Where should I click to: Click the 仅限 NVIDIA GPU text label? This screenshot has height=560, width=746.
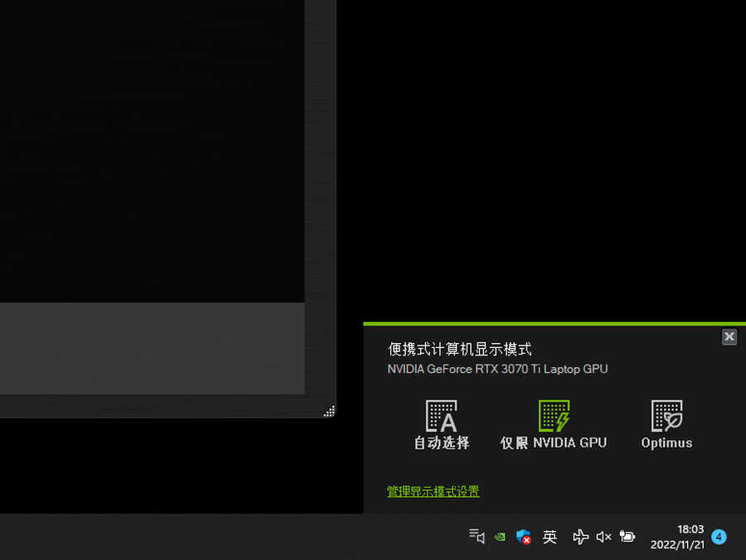coord(554,442)
